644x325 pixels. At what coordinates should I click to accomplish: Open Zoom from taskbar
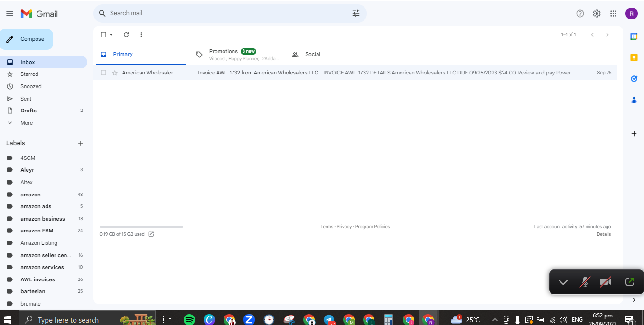click(249, 319)
